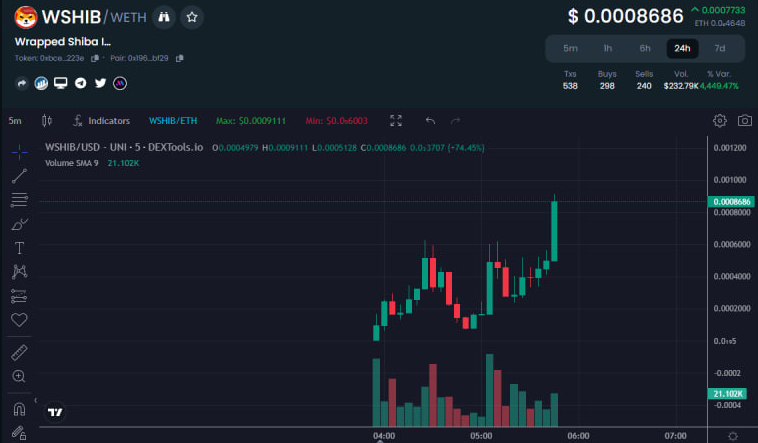Click the volume label 21.102K on axis
Screen dimensions: 758x443
pyautogui.click(x=727, y=394)
